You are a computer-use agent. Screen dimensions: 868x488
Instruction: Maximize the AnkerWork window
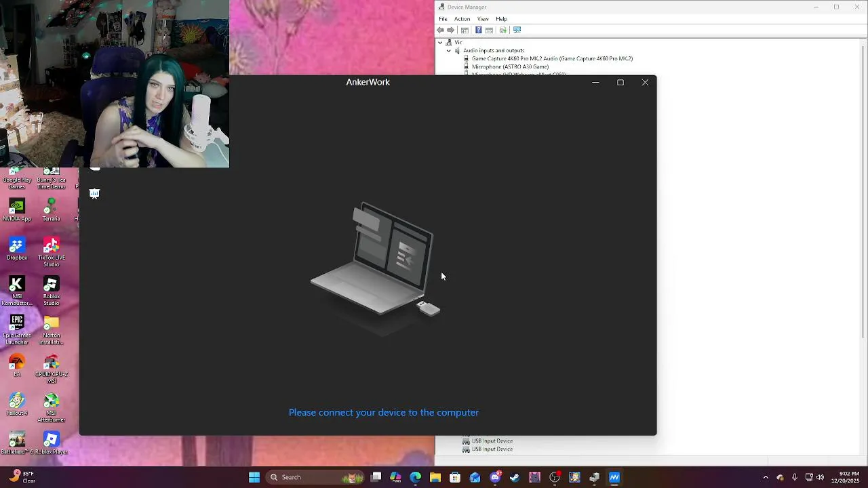[620, 82]
